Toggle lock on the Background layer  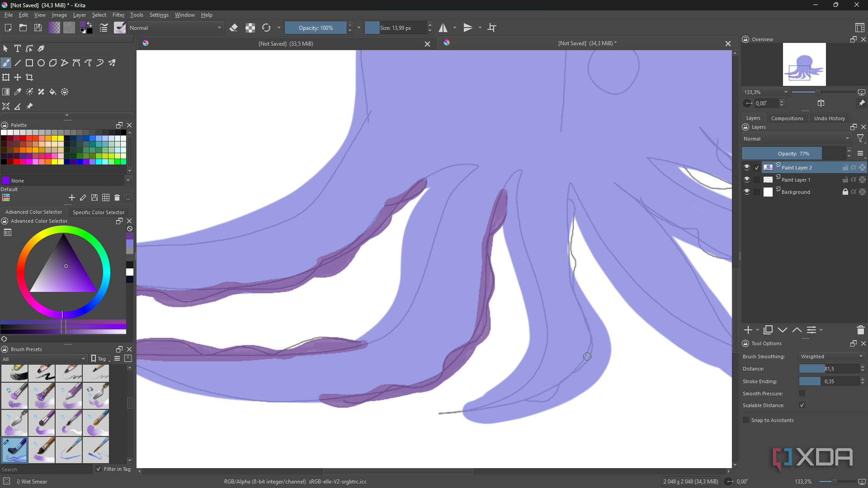click(845, 192)
